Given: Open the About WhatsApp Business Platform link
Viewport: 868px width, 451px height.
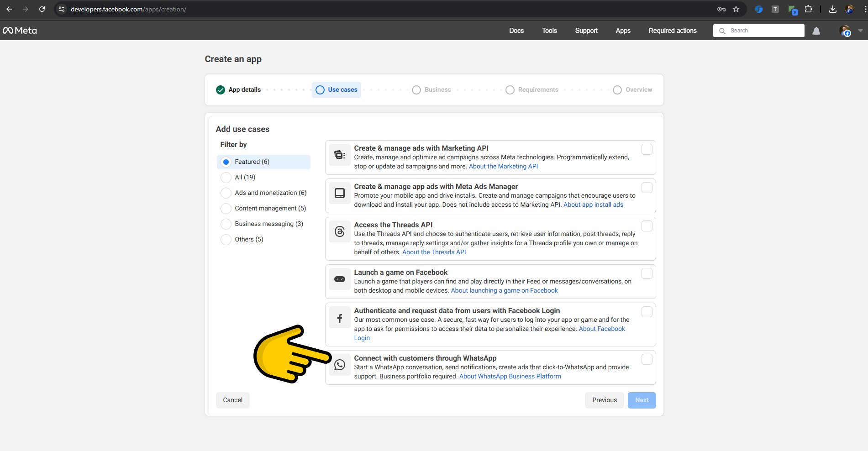Looking at the screenshot, I should [510, 376].
